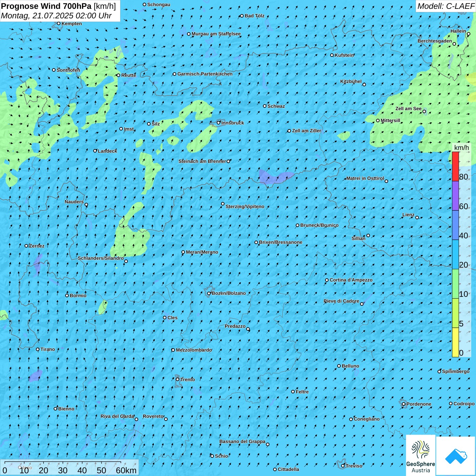476x476 pixels.
Task: Click the 'Mittersill' label
Action: [x=390, y=120]
